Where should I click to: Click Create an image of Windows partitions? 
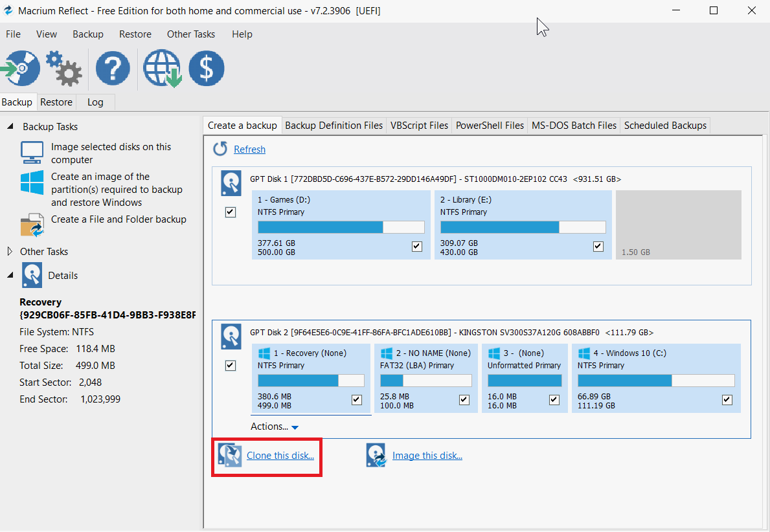(117, 190)
